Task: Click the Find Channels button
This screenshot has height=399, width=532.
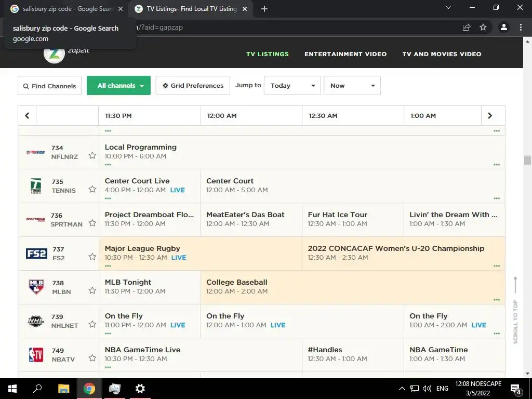Action: [x=49, y=86]
